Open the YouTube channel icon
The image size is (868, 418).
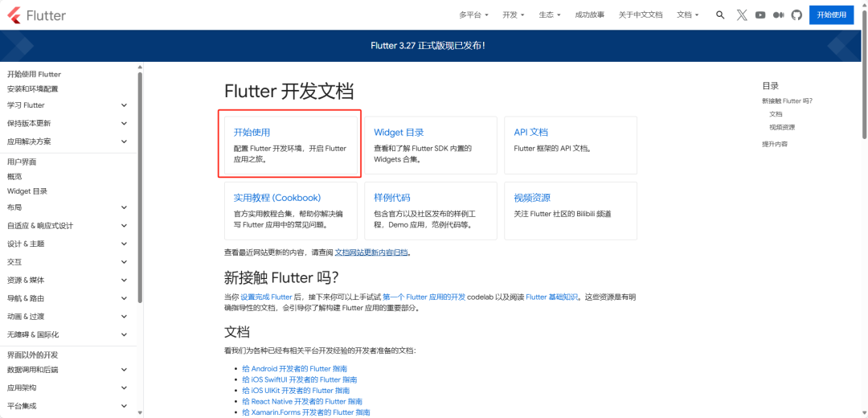tap(760, 15)
